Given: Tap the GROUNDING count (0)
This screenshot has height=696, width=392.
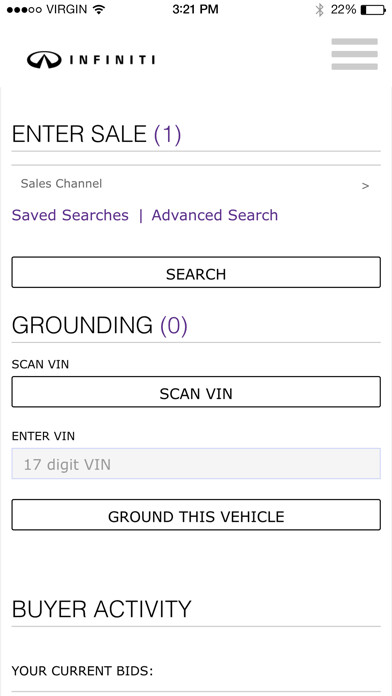Looking at the screenshot, I should [x=174, y=325].
